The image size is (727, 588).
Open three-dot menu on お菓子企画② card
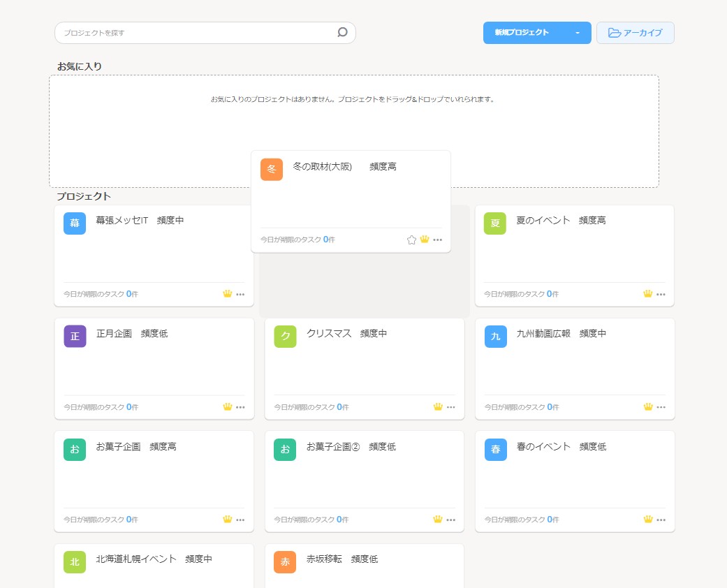tap(450, 520)
